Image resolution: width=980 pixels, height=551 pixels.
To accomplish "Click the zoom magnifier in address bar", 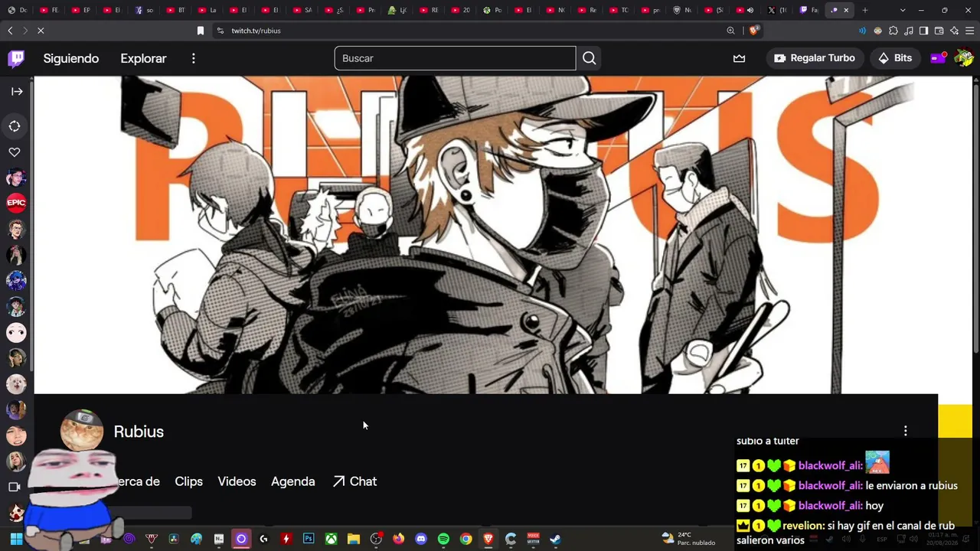I will (730, 31).
